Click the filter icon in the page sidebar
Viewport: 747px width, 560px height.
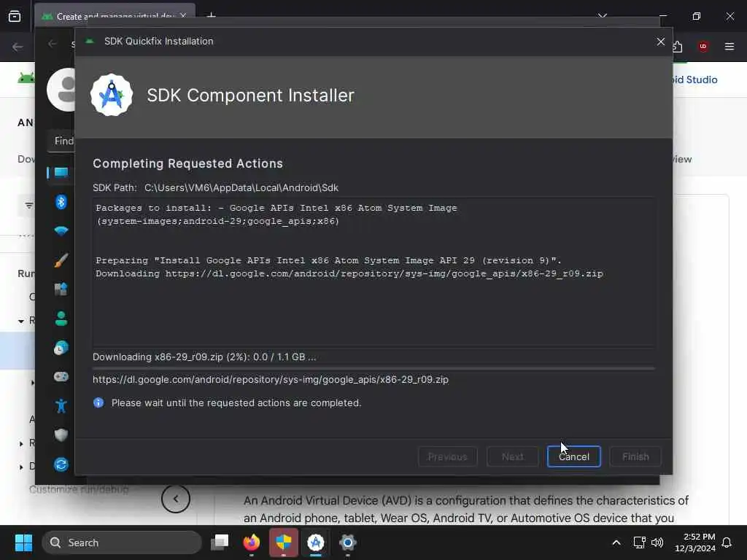[29, 206]
